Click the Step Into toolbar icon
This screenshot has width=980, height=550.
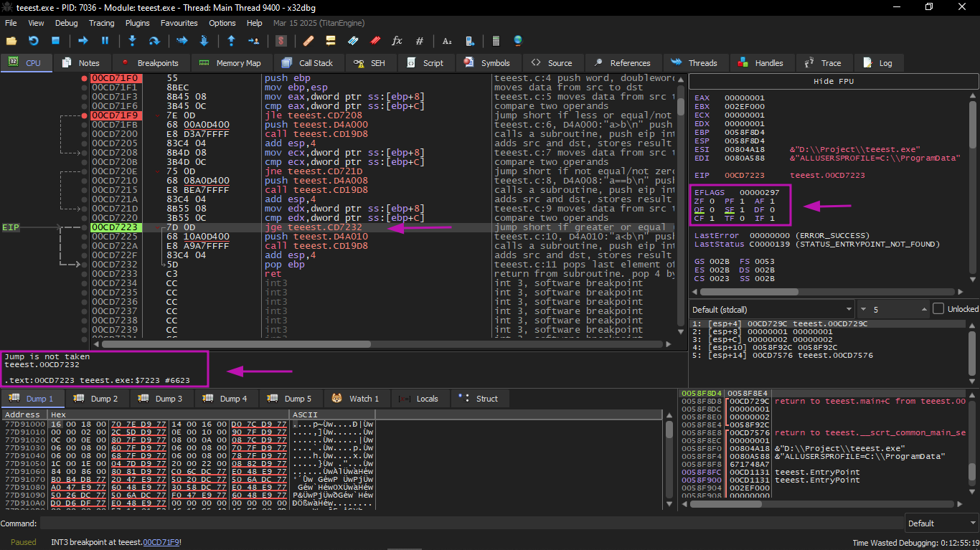point(132,41)
